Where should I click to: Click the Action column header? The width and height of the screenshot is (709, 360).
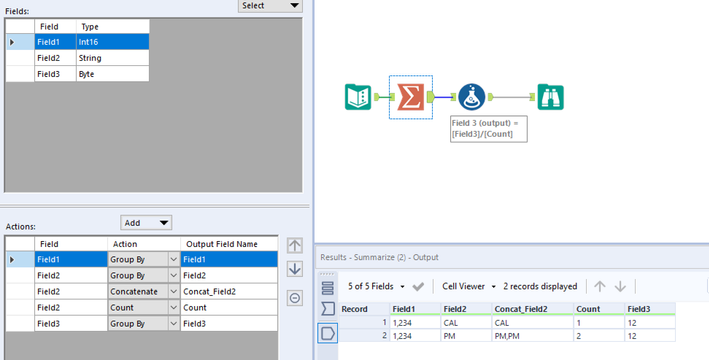coord(144,244)
